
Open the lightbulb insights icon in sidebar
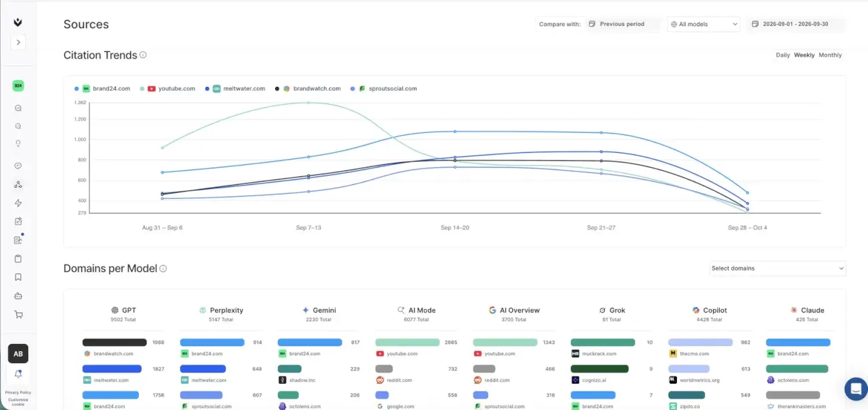(x=18, y=144)
